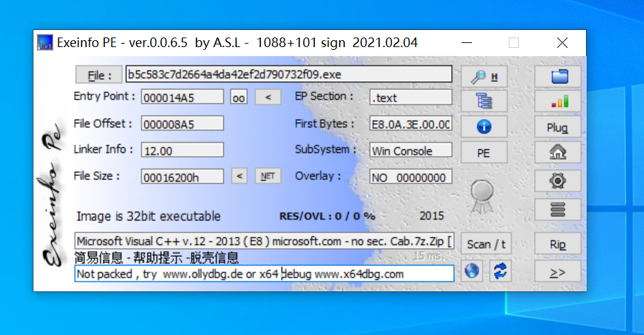Click the '<' button next to File Size

(x=240, y=176)
